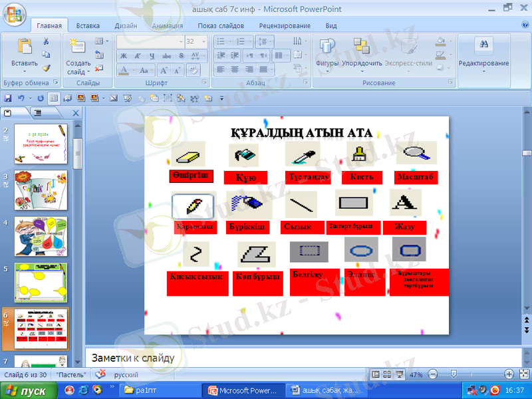
Task: Click the Cut scissors icon
Action: 46,41
